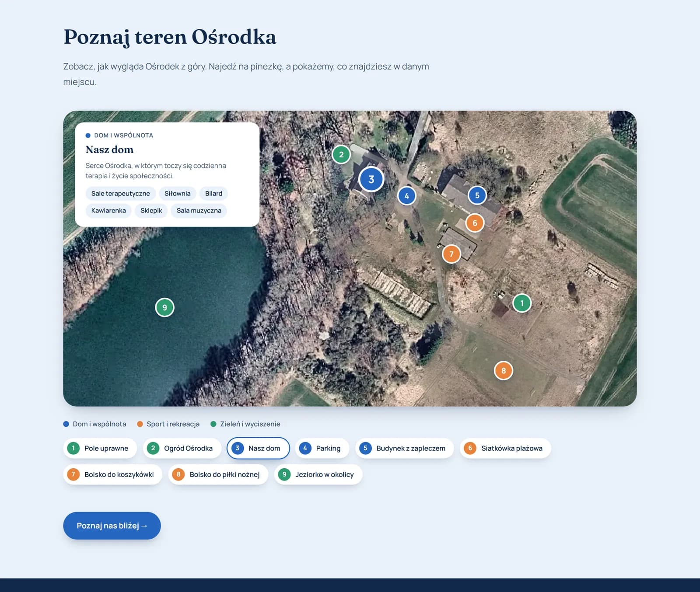Click the DOM I WSPÓLNOTA card label
Image resolution: width=700 pixels, height=592 pixels.
(119, 136)
